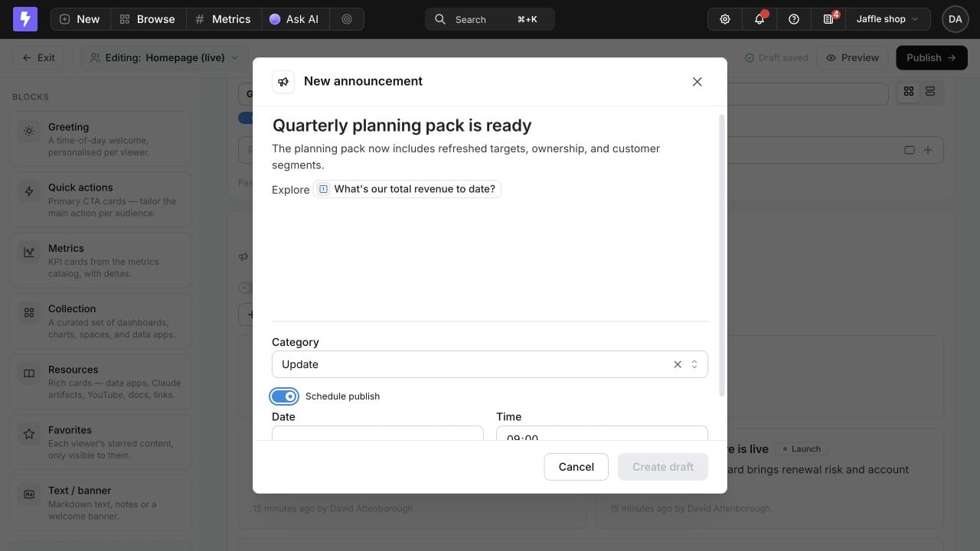980x551 pixels.
Task: Click the announcement title Quarterly planning pack is ready
Action: [x=402, y=126]
